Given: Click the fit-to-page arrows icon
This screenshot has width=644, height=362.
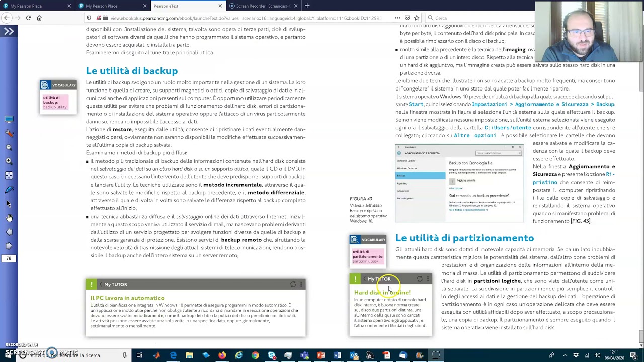Looking at the screenshot, I should 9,175.
